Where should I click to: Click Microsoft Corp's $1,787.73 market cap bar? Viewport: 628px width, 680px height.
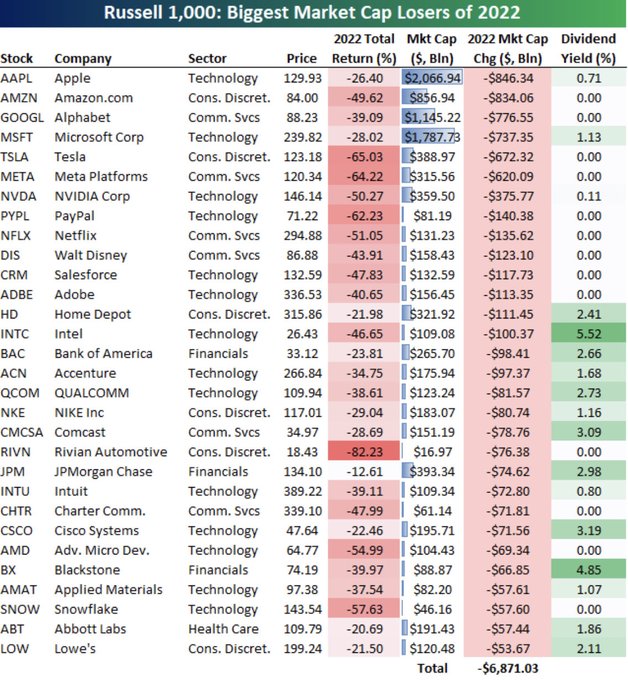point(434,137)
